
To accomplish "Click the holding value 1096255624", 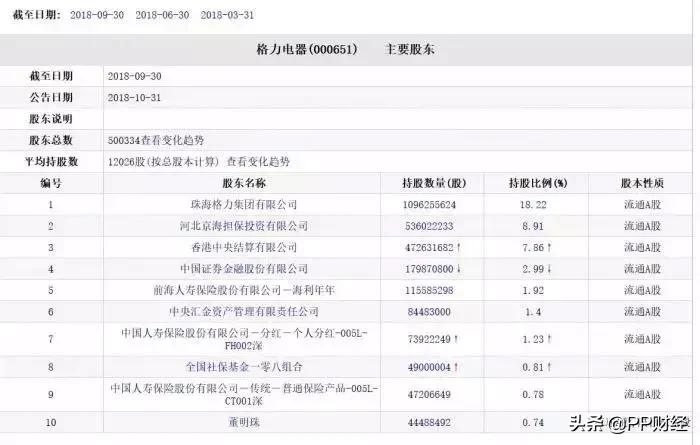I will tap(429, 205).
